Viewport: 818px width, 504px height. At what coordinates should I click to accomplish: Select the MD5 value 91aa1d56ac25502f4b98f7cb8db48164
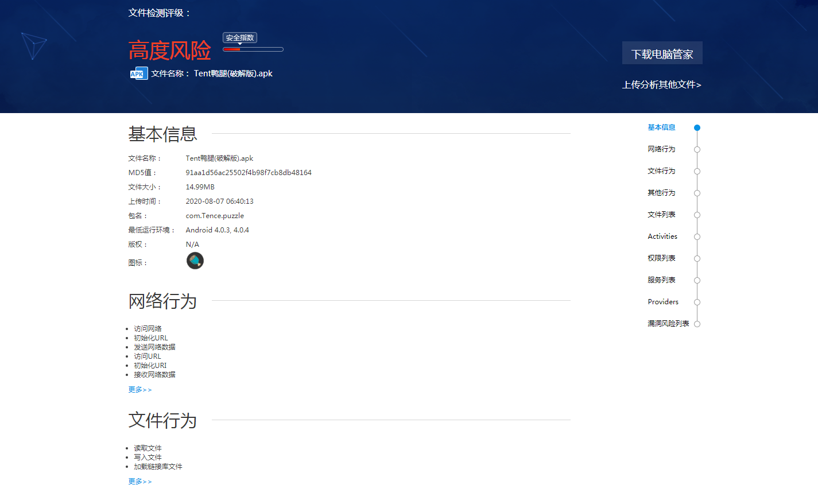click(249, 173)
